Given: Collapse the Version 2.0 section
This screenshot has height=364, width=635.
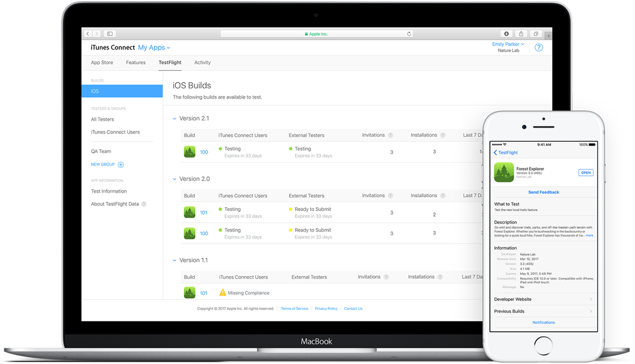Looking at the screenshot, I should click(x=175, y=179).
